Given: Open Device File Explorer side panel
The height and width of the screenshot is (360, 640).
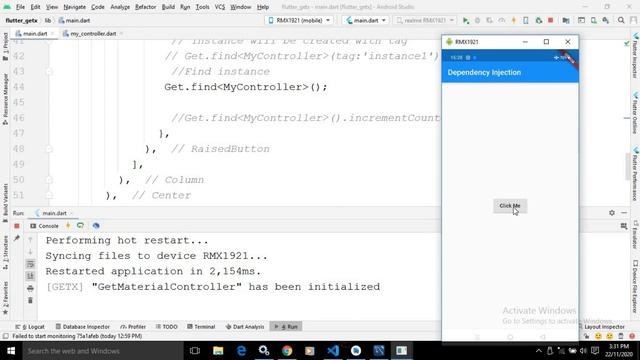Looking at the screenshot, I should (635, 287).
